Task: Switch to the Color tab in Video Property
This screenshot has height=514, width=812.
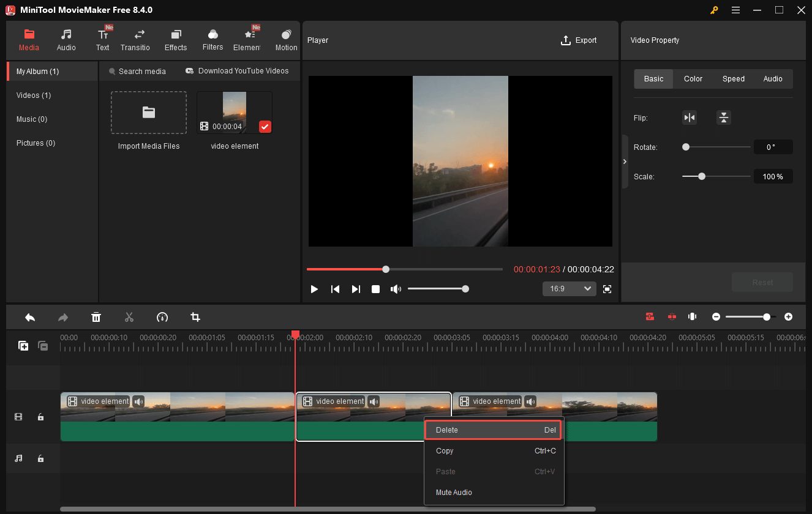Action: (x=693, y=78)
